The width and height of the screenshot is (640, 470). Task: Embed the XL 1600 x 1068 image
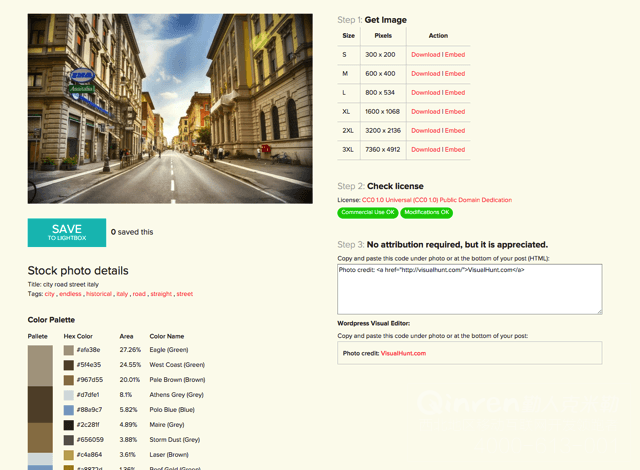pos(455,112)
